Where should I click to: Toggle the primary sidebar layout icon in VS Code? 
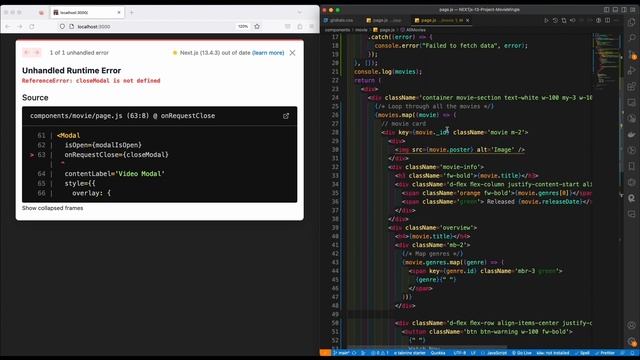click(x=607, y=10)
